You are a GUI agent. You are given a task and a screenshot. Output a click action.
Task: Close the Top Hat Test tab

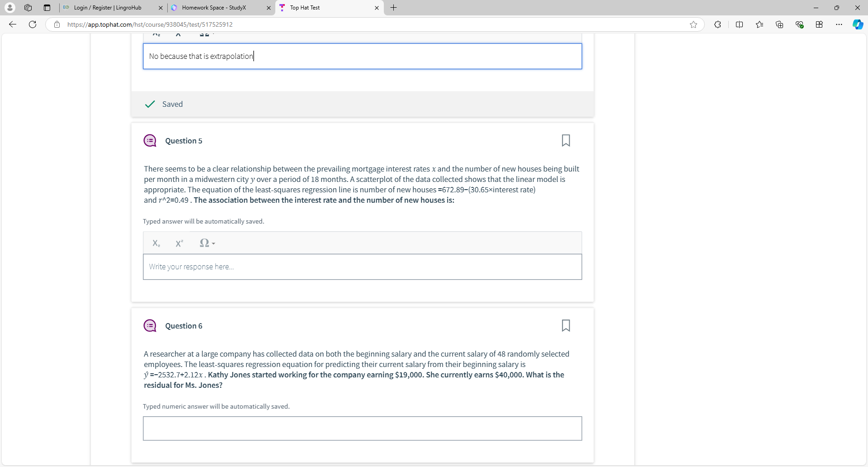[x=377, y=8]
